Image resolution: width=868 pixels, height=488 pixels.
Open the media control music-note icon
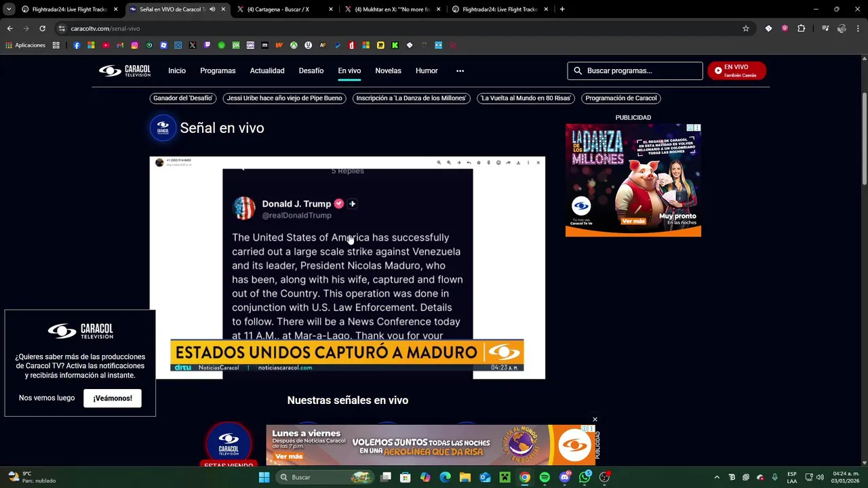(825, 28)
